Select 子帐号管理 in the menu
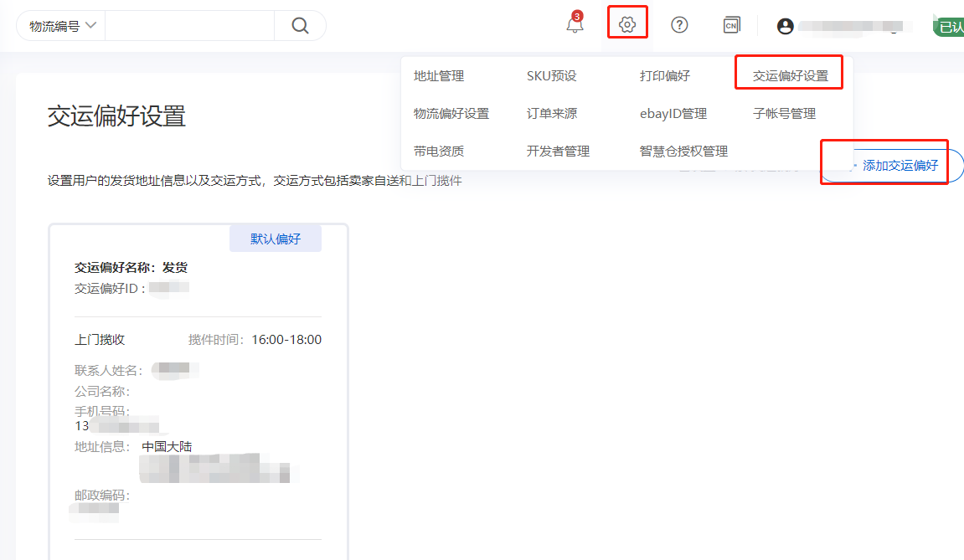This screenshot has height=560, width=964. tap(784, 114)
